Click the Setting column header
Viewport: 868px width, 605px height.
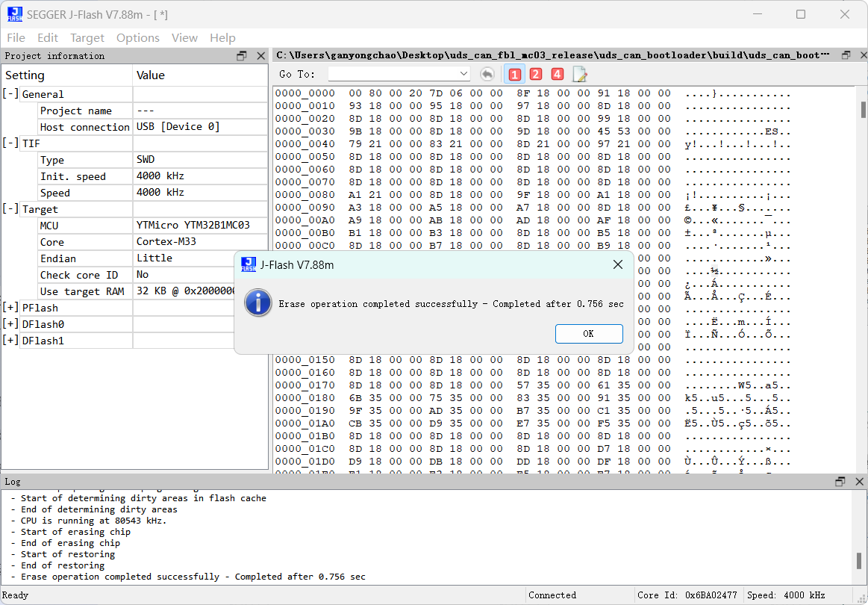click(x=67, y=75)
